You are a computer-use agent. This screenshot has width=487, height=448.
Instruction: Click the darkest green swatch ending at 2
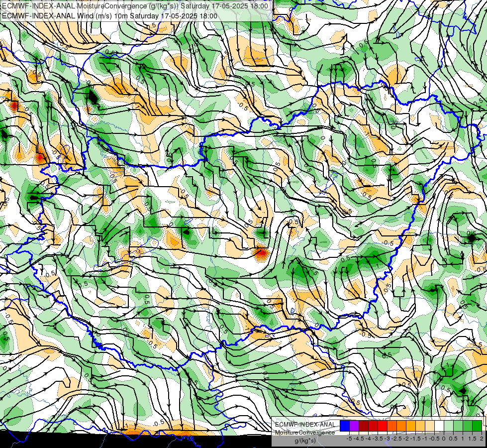[477, 426]
